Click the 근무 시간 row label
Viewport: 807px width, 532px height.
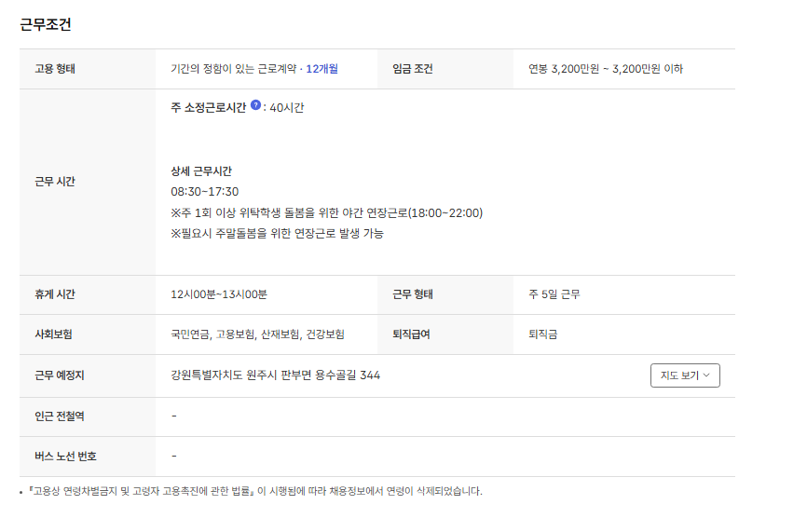click(x=55, y=182)
